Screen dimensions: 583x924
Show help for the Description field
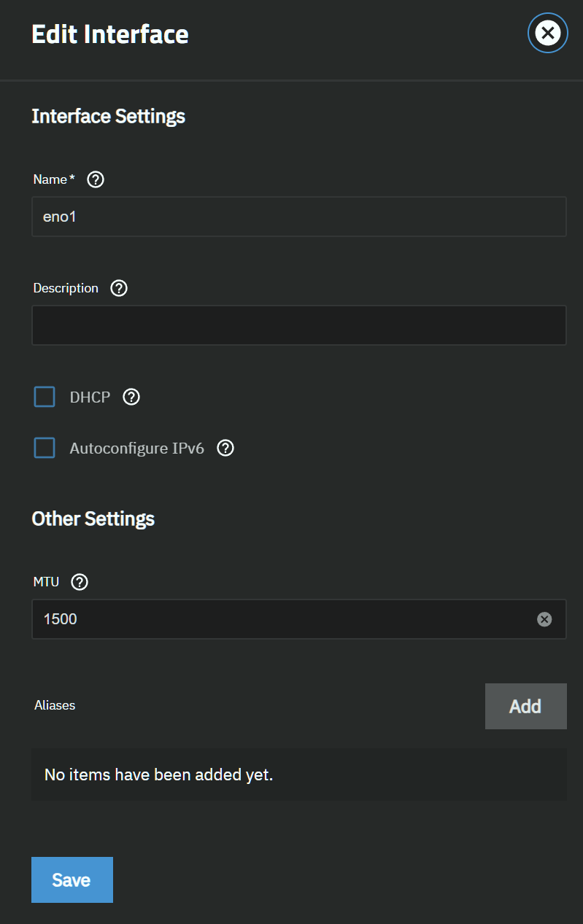[119, 288]
